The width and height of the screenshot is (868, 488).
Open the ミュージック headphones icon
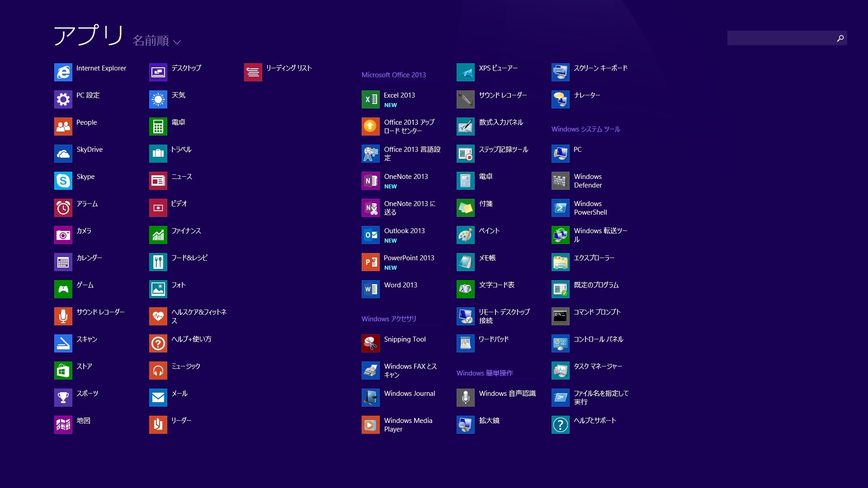tap(158, 371)
